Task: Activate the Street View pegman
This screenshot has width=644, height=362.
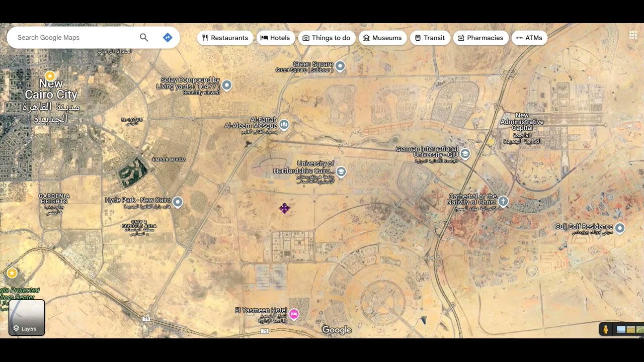Action: 606,329
